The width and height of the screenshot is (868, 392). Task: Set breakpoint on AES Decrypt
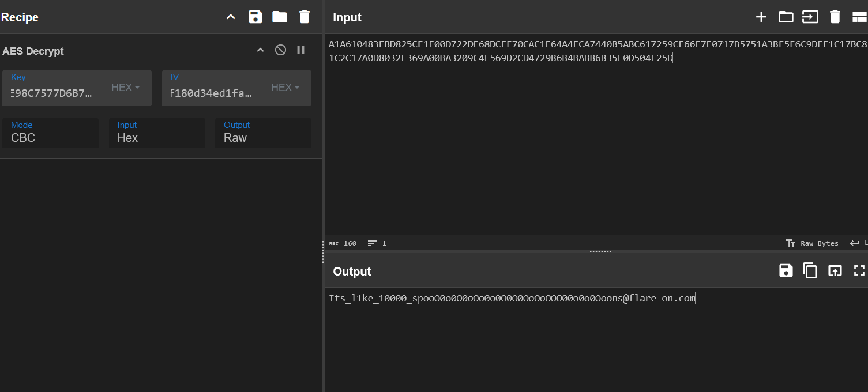coord(300,50)
